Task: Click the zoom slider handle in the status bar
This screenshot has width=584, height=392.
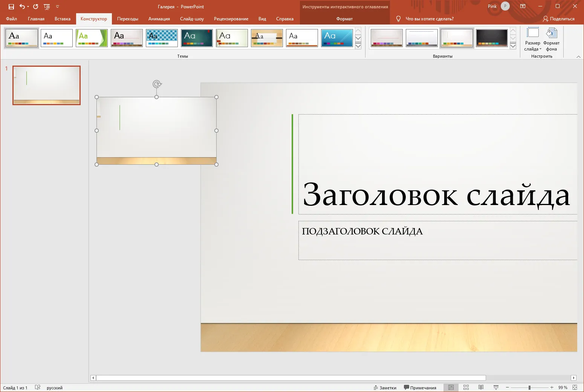Action: tap(529, 387)
